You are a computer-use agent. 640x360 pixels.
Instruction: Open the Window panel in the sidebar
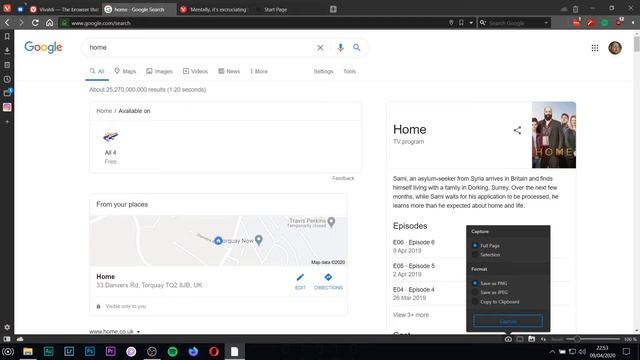pos(7,93)
